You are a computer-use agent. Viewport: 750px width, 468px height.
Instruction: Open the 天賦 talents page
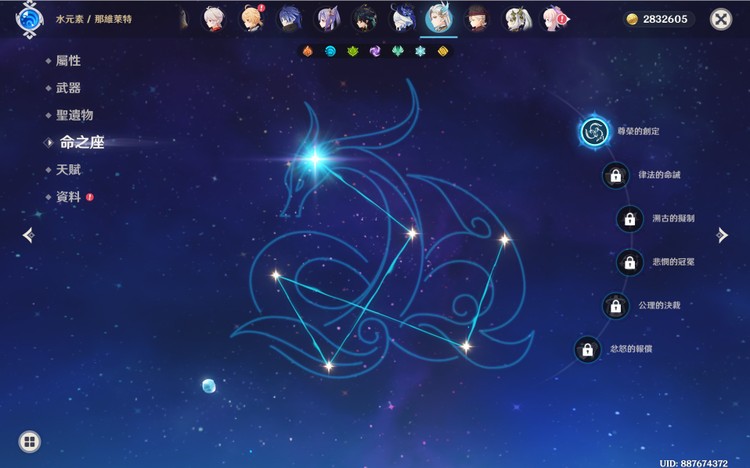point(68,170)
